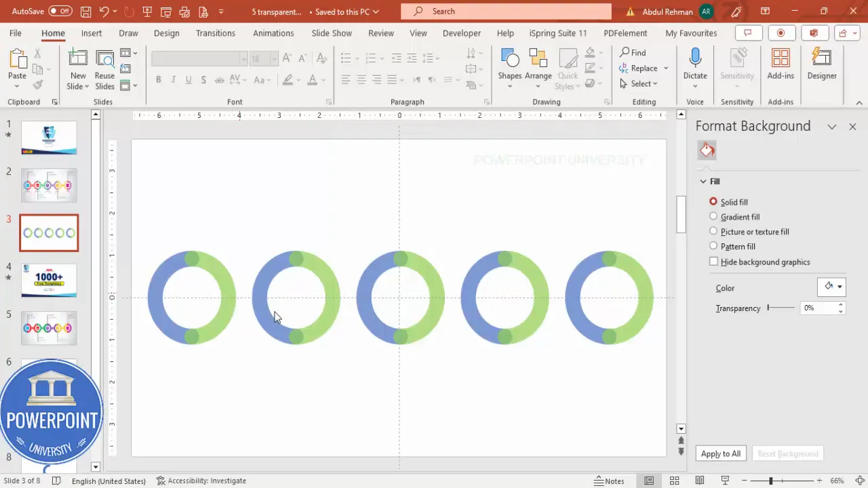Screen dimensions: 868x488
Task: Collapse the Fill section
Action: [703, 181]
